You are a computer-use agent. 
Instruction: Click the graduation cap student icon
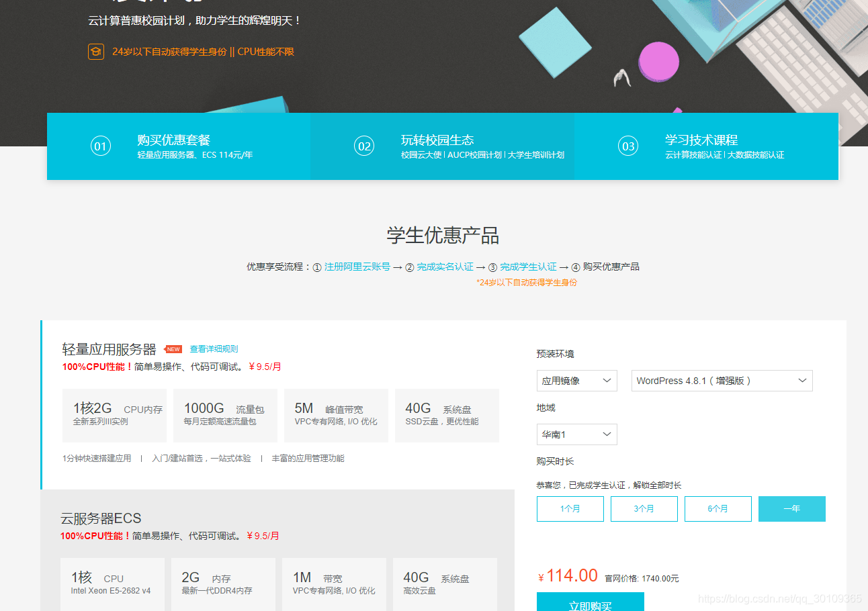click(x=96, y=52)
